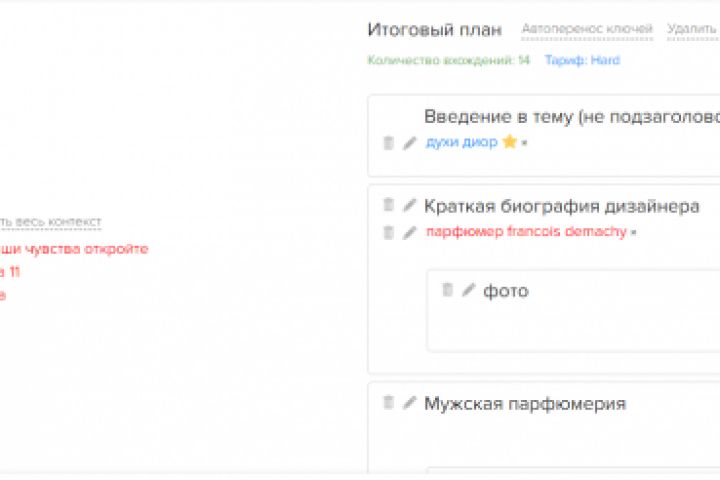
Task: Click trash icon beside 'Краткая биография дизайнера'
Action: 389,206
